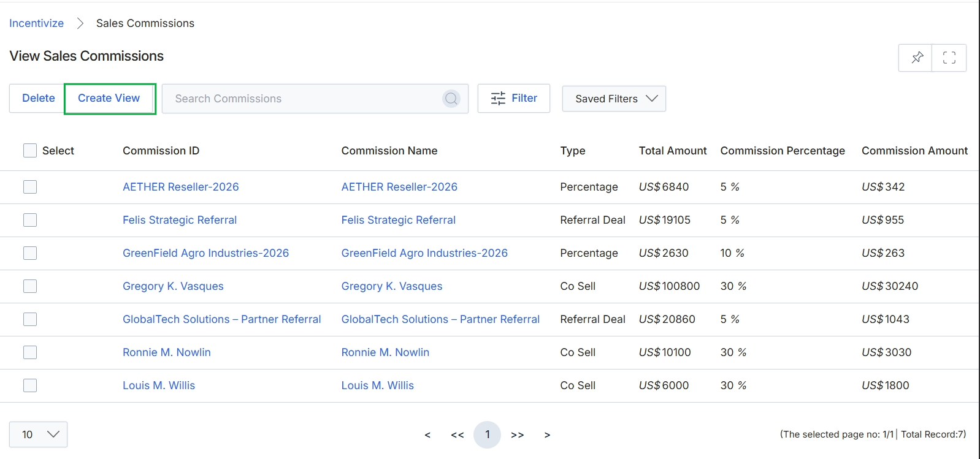Open GlobalTech Solutions Commission ID link
The width and height of the screenshot is (980, 459).
click(222, 319)
